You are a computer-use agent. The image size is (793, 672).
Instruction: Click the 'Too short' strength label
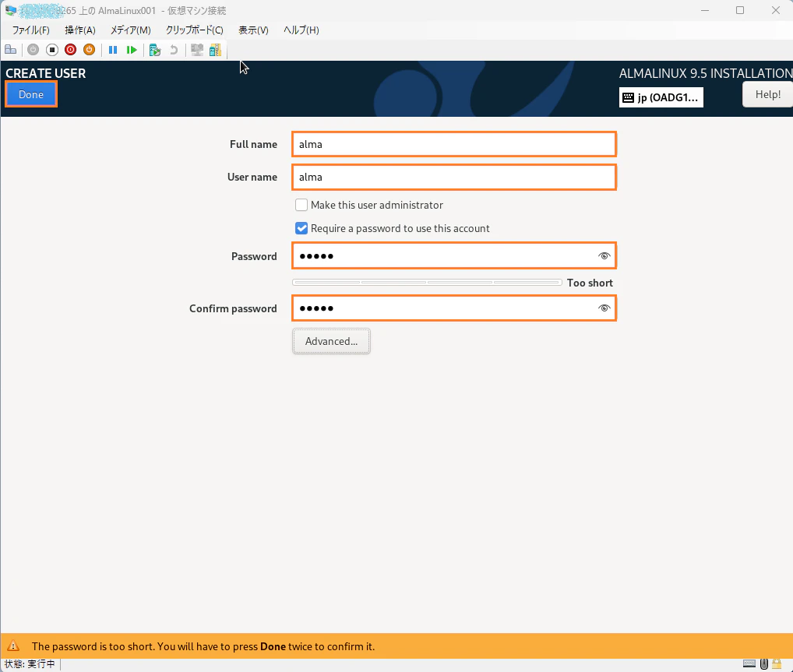(590, 283)
